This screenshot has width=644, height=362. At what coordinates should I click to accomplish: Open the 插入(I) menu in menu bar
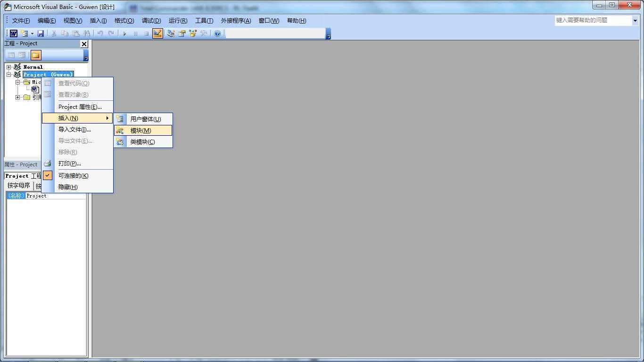point(98,21)
